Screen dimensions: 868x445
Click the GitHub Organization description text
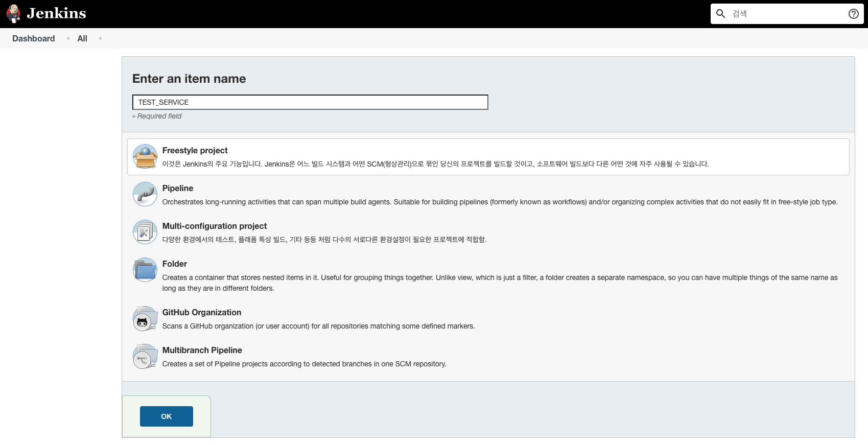click(x=319, y=326)
